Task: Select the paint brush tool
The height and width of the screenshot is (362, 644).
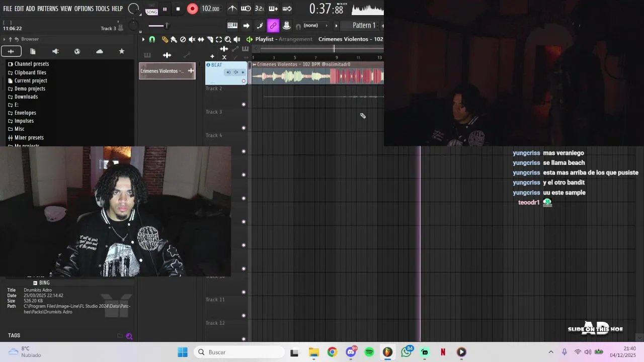Action: pyautogui.click(x=174, y=39)
